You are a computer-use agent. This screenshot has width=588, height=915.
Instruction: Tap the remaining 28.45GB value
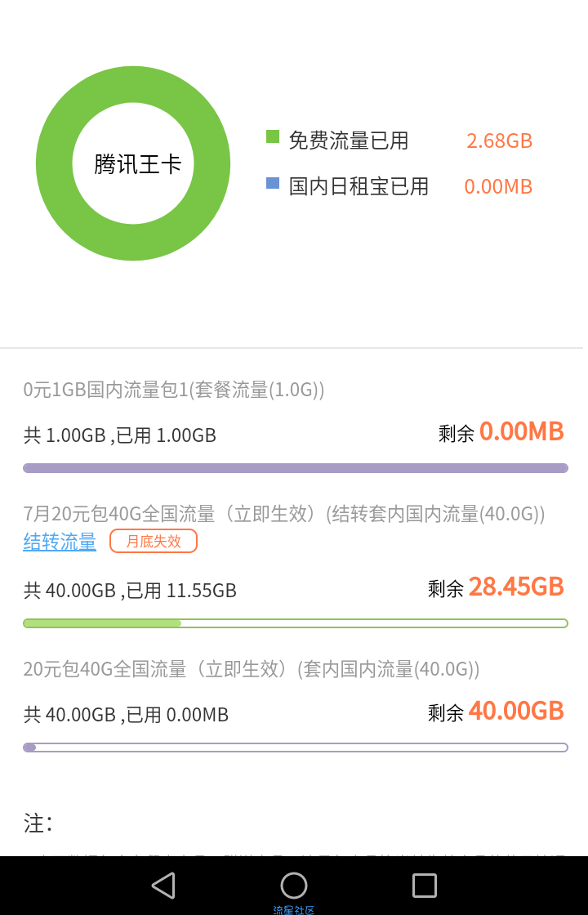tap(516, 587)
